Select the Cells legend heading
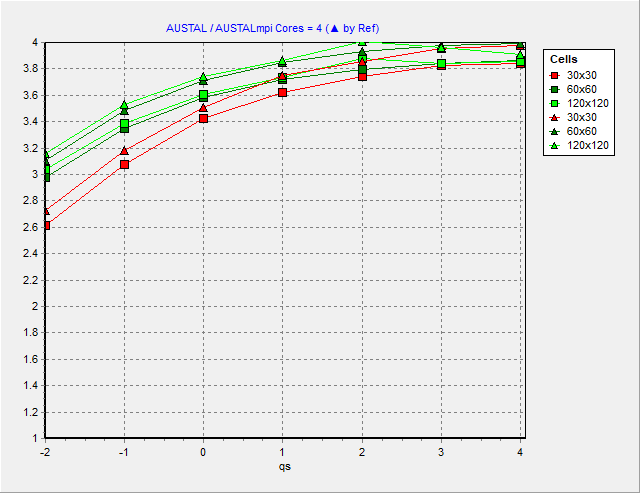The image size is (640, 493). 563,59
